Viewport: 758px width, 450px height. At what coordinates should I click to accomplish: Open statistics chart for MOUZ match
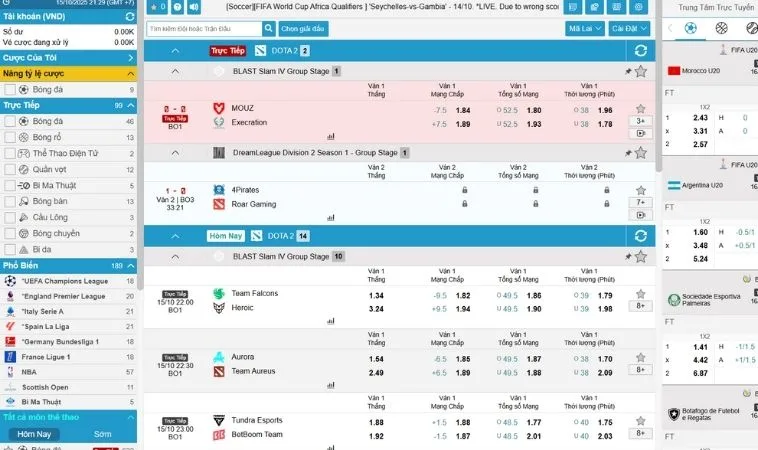[331, 137]
